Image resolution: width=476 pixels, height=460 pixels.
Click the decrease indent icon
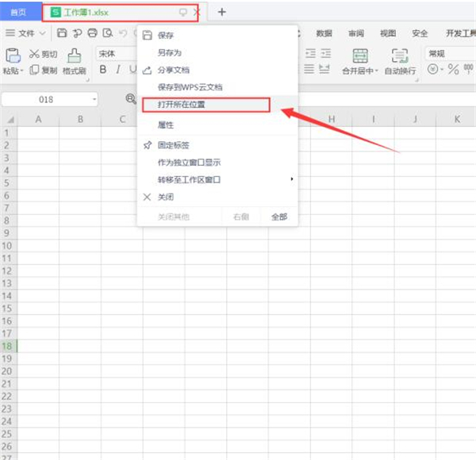point(310,53)
